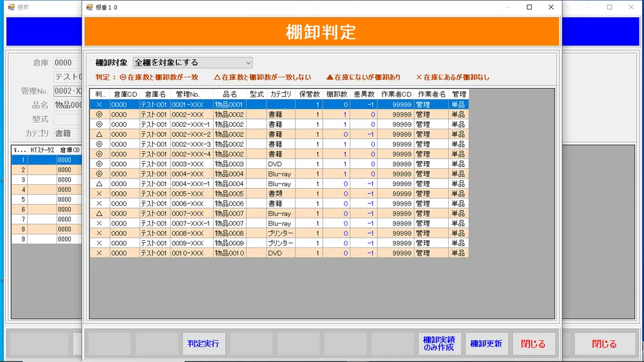
Task: Select the 0004-XXX-1 cell
Action: [x=192, y=184]
